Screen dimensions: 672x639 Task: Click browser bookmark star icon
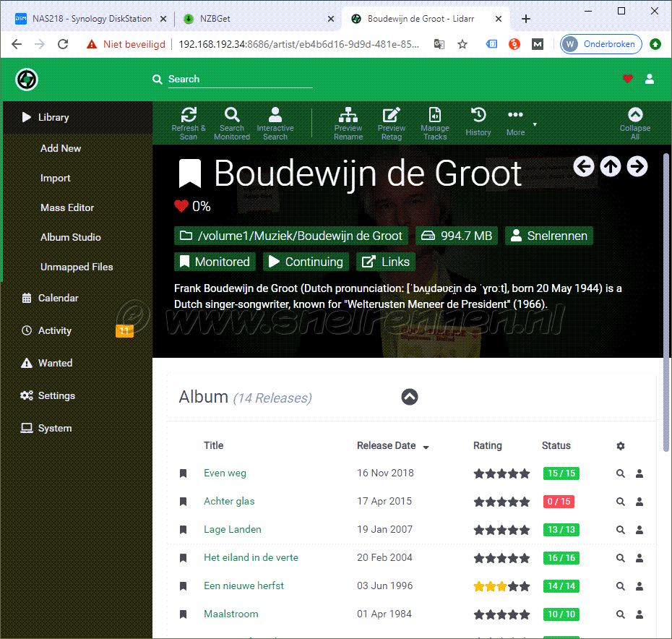tap(462, 44)
